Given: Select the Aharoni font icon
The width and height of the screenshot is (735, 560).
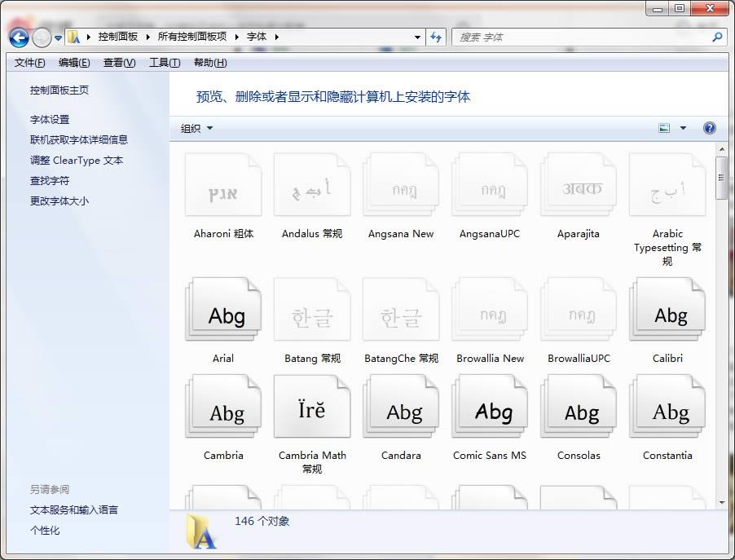Looking at the screenshot, I should click(223, 184).
